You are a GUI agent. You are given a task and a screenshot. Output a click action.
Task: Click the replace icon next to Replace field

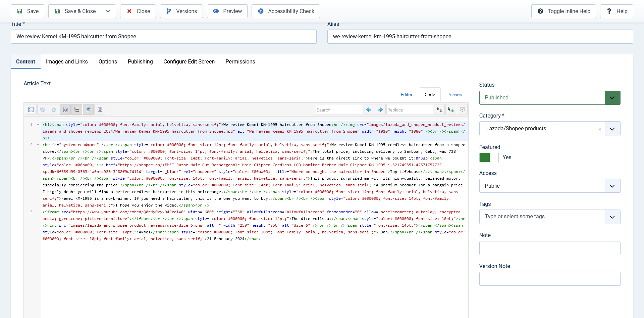tap(439, 110)
